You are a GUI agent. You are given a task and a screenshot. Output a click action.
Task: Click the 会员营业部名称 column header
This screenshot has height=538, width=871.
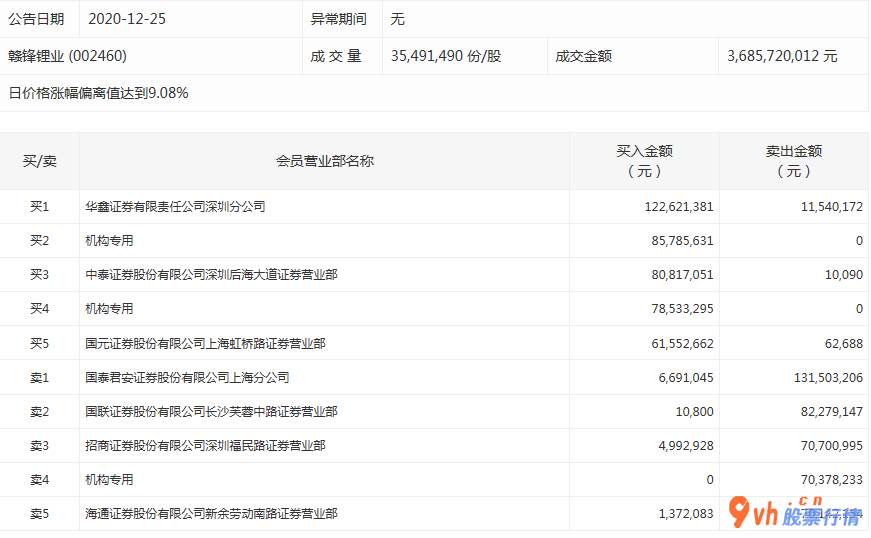[x=325, y=161]
